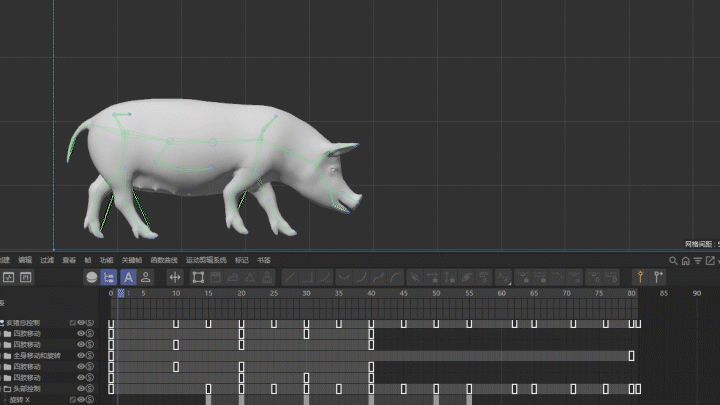Click the sphere icon in timeline toolbar
Screen dimensions: 720x405
pos(91,277)
